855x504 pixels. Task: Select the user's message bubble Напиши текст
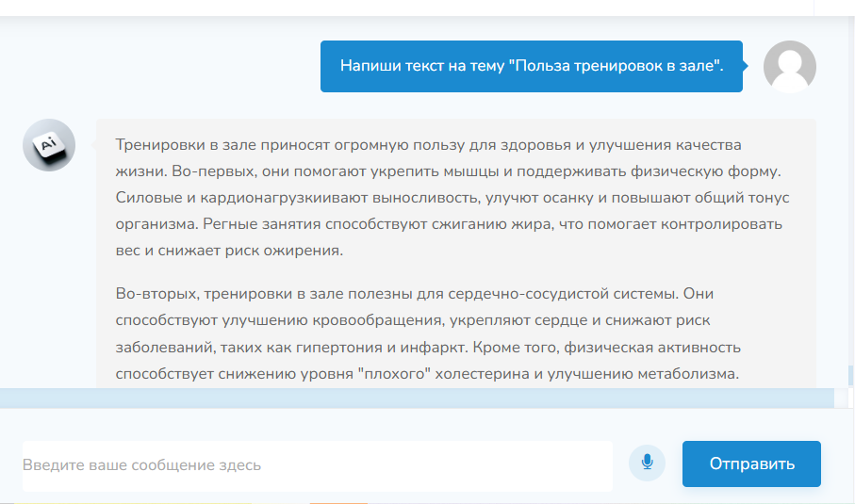(x=532, y=66)
